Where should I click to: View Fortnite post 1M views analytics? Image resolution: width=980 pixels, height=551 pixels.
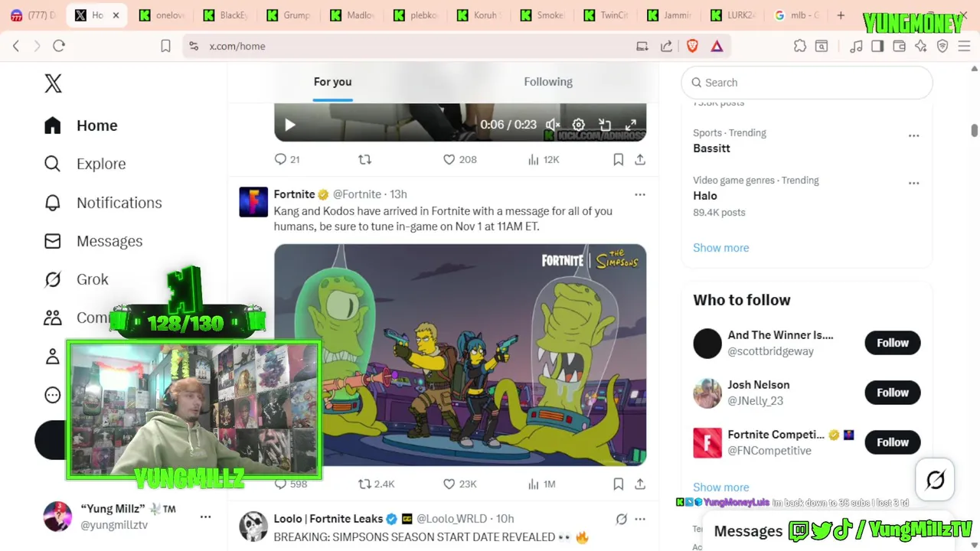[541, 484]
